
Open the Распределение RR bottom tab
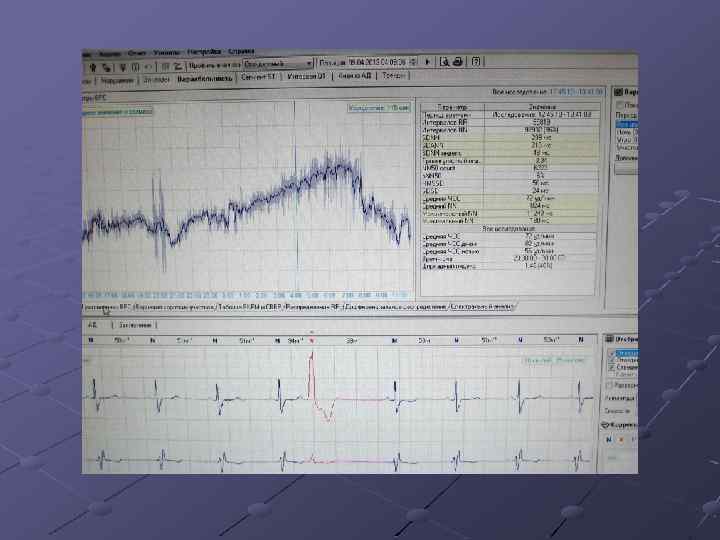[x=312, y=307]
